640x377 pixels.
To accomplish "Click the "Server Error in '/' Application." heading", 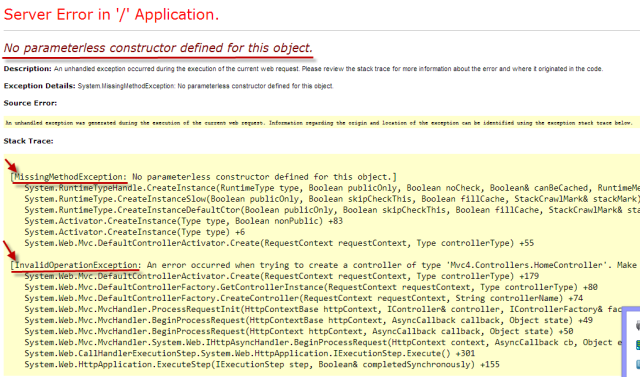I will [x=111, y=15].
